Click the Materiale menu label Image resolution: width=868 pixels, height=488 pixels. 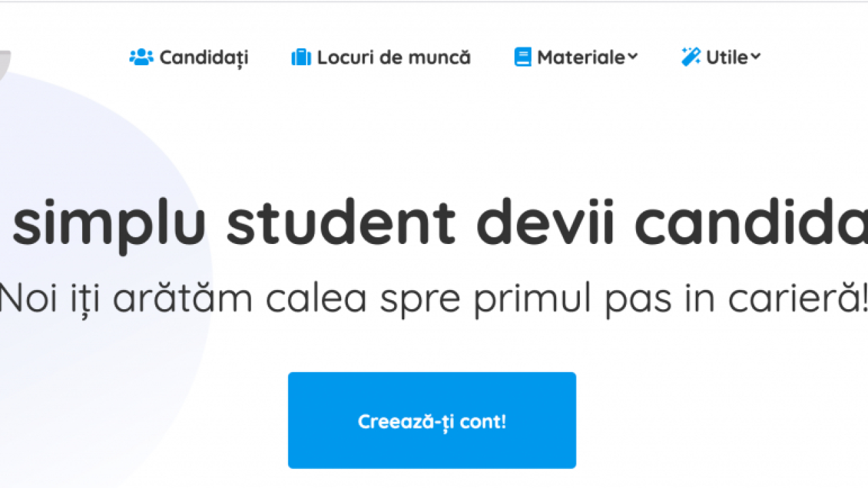[x=581, y=58]
